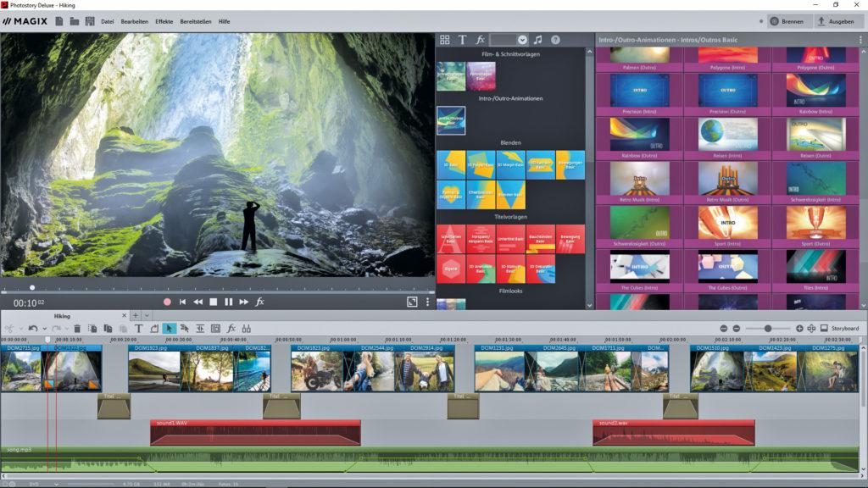Open the Effekte menu
Image resolution: width=868 pixels, height=488 pixels.
coord(164,21)
